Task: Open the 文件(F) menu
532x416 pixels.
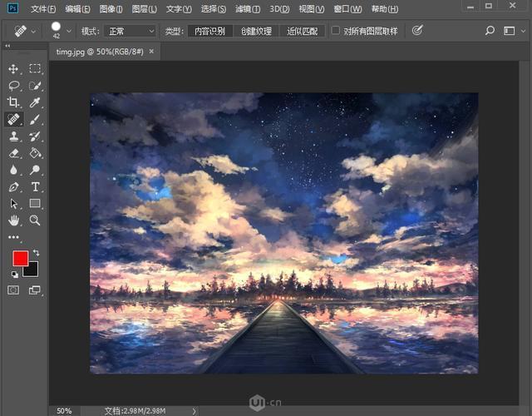Action: tap(43, 9)
